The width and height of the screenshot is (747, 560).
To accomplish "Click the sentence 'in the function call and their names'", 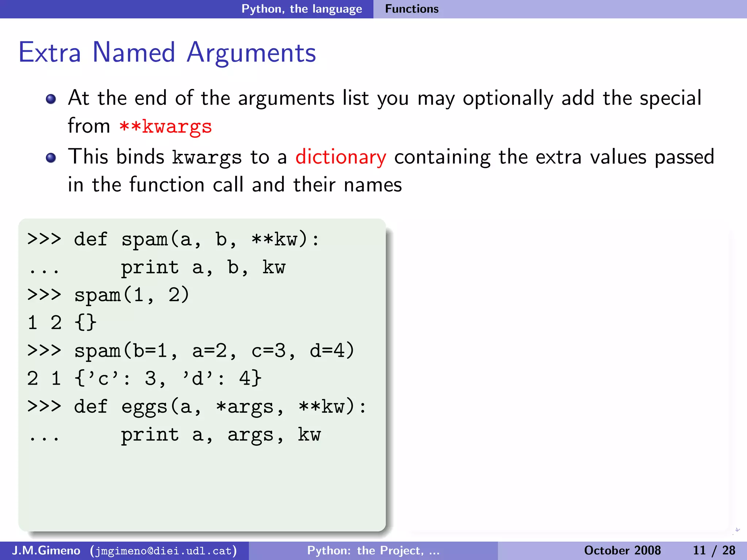I will 235,184.
